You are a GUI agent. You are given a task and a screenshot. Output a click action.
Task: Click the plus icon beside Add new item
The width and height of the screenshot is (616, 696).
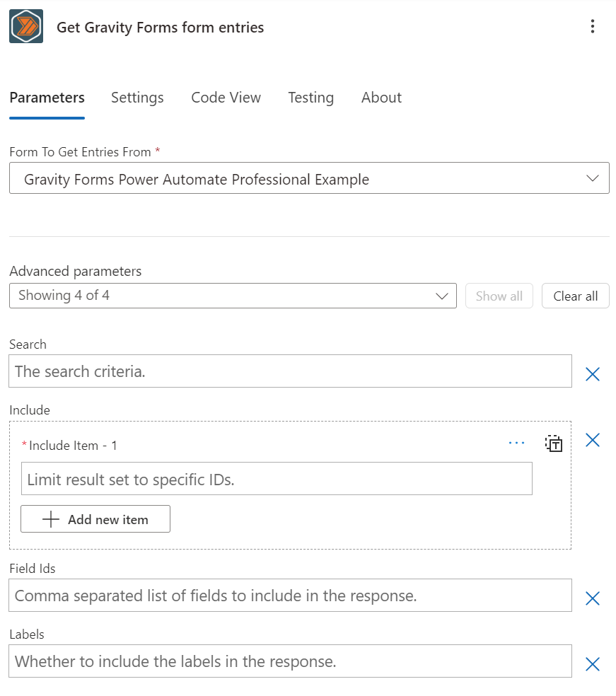pos(50,518)
